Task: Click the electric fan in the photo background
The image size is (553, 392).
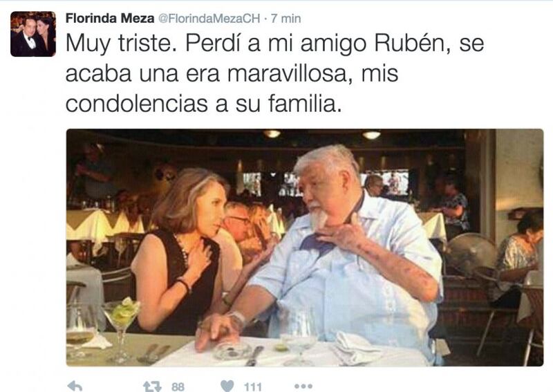Action: tap(471, 252)
